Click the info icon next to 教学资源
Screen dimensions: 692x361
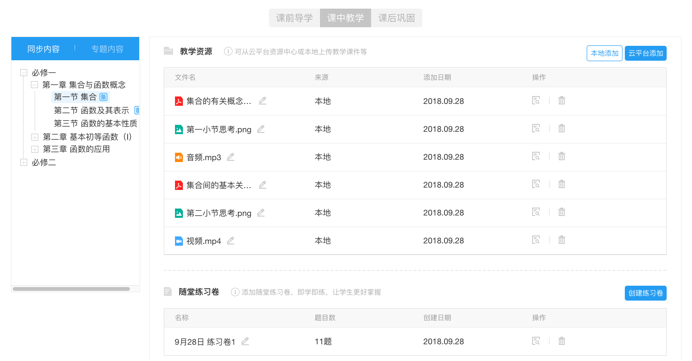click(228, 52)
